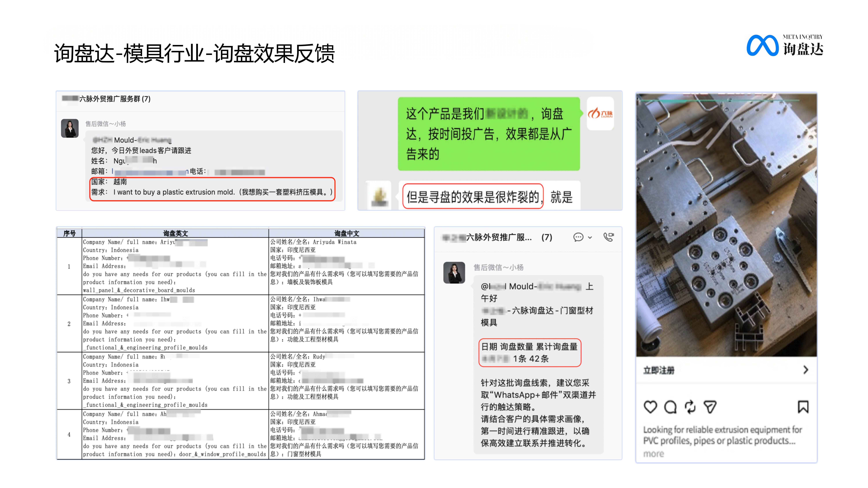The image size is (868, 488).
Task: Click the sender name 售后微信~小杨 in the top-left chat
Action: (x=105, y=124)
